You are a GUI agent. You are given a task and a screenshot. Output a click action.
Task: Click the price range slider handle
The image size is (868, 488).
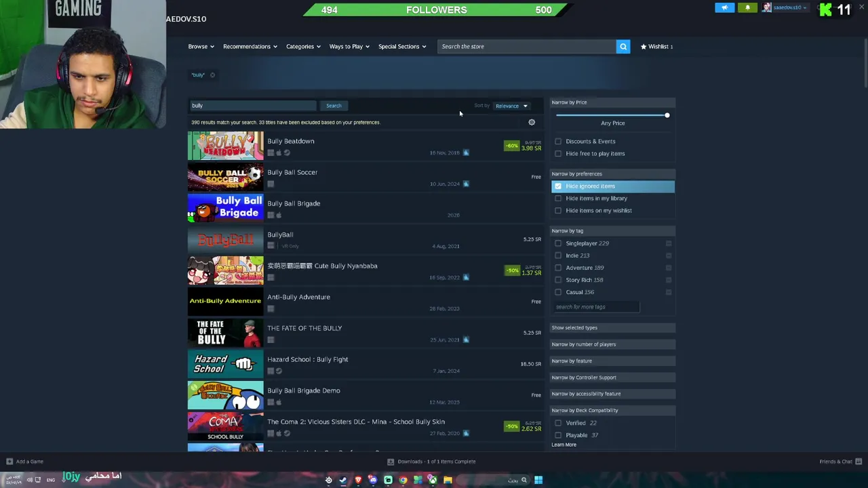click(x=667, y=115)
